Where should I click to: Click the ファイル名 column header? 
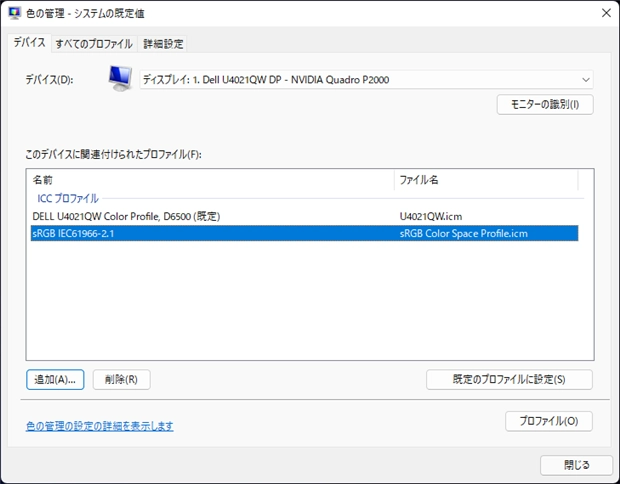486,180
